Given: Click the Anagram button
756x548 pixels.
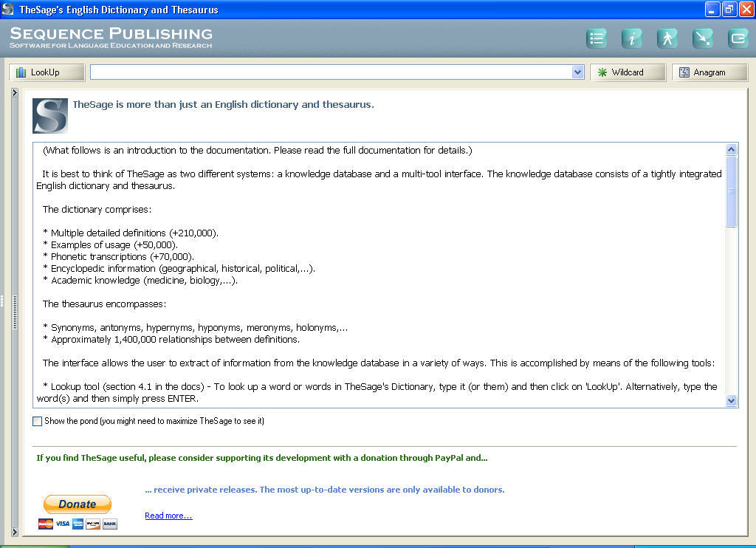Looking at the screenshot, I should click(709, 72).
